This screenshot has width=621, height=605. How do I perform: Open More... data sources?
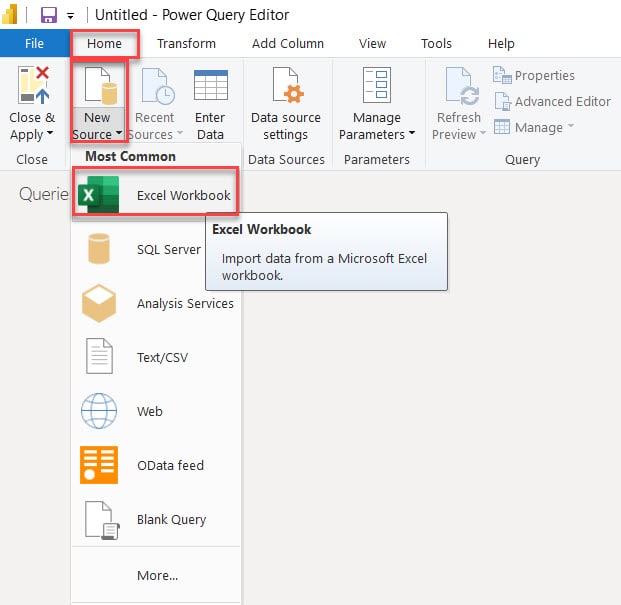click(x=158, y=575)
